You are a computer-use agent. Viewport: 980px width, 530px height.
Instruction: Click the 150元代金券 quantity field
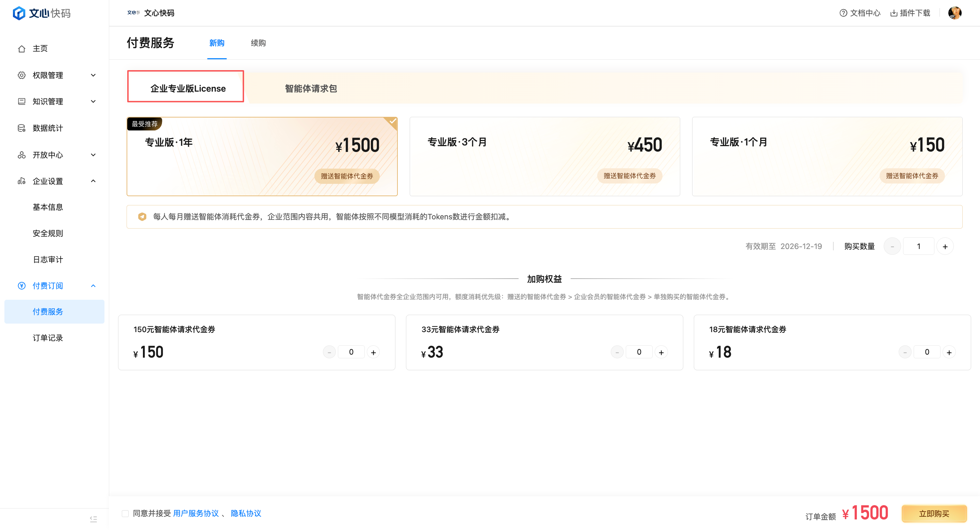click(x=351, y=352)
